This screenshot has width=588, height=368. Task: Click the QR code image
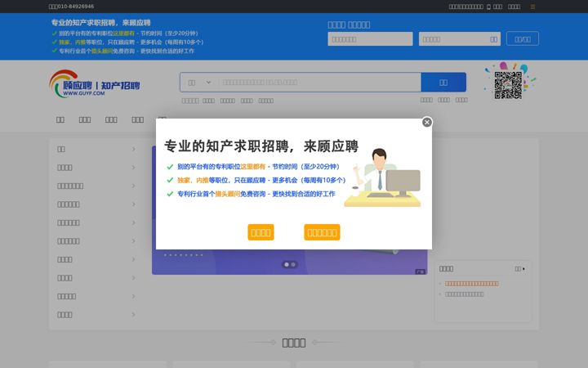tap(508, 85)
